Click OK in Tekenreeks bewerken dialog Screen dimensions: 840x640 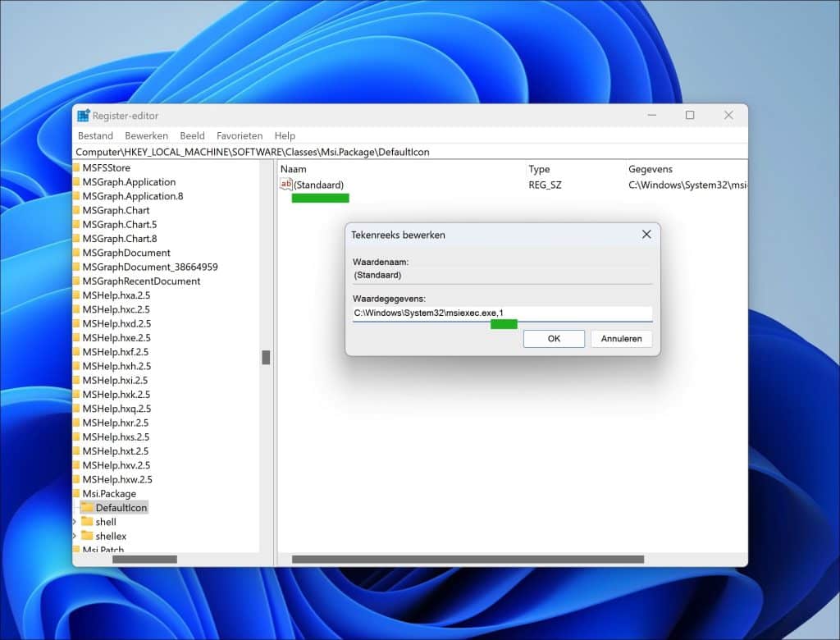[x=554, y=339]
